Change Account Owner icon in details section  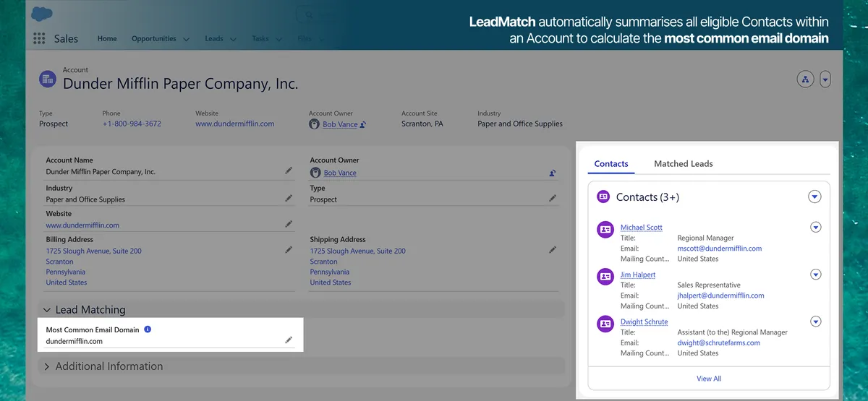(x=553, y=173)
